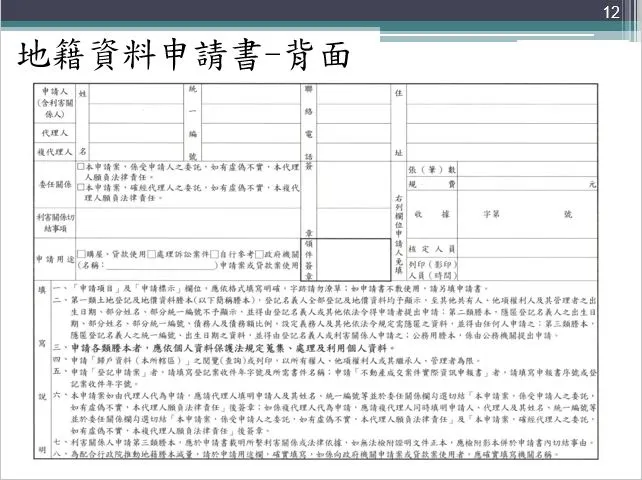Image resolution: width=642 pixels, height=480 pixels.
Task: Click the 規費 amount field ending in 元
Action: 527,184
